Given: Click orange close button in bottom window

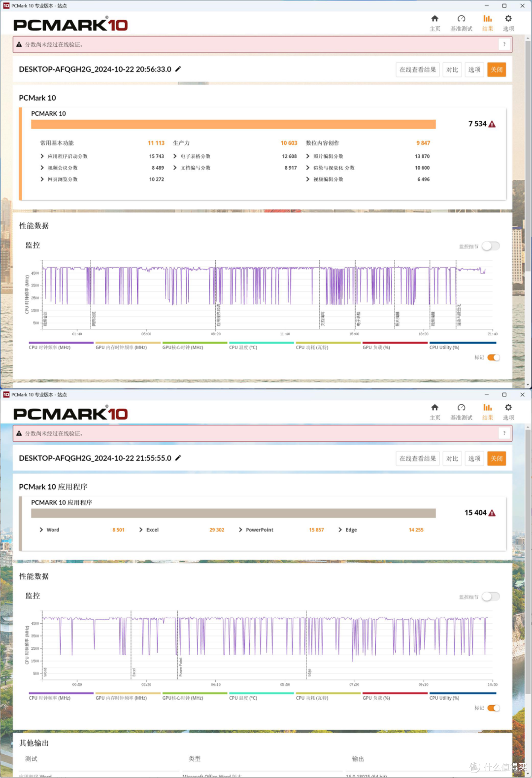Looking at the screenshot, I should click(x=497, y=459).
